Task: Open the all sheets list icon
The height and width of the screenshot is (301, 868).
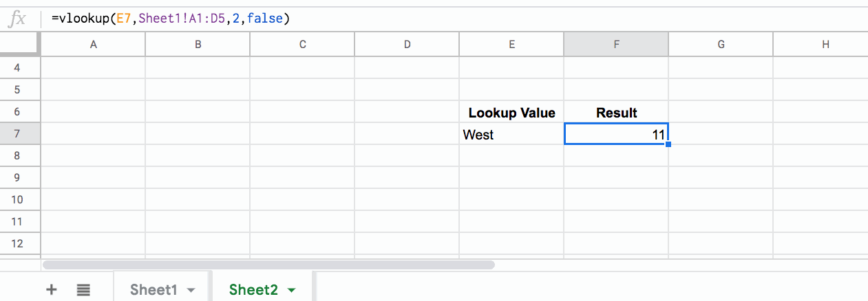Action: (x=83, y=289)
